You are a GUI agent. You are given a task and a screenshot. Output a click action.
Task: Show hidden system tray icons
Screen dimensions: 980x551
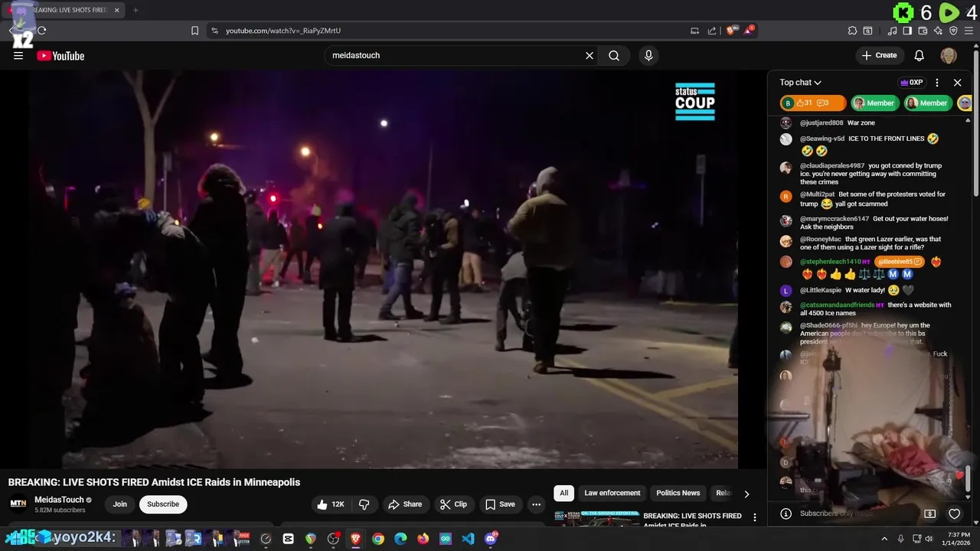point(885,539)
